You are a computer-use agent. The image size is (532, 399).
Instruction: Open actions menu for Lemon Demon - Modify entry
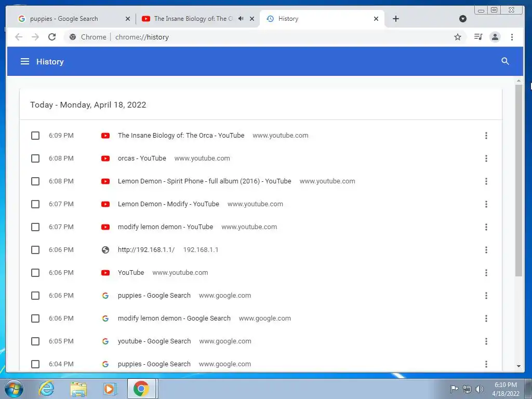[486, 204]
